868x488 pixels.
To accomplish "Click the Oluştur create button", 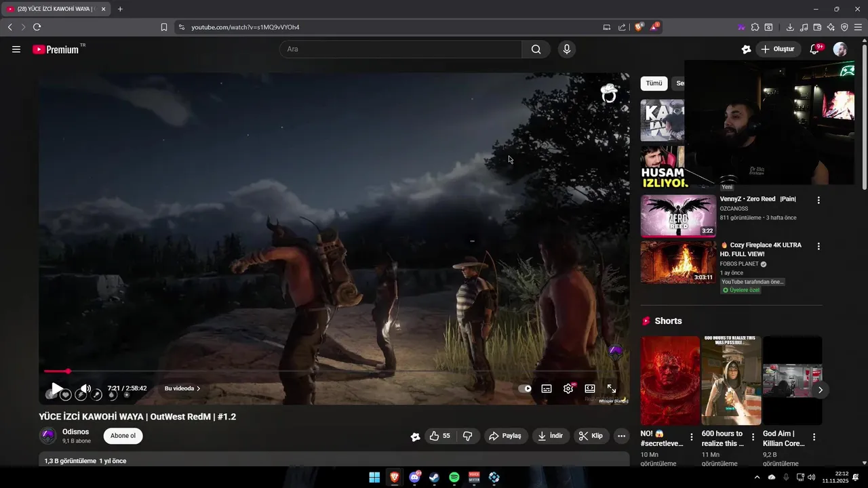I will (x=777, y=49).
